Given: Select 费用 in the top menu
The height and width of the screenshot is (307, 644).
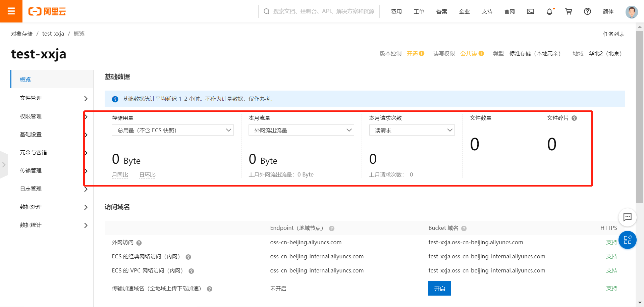Looking at the screenshot, I should (x=396, y=11).
